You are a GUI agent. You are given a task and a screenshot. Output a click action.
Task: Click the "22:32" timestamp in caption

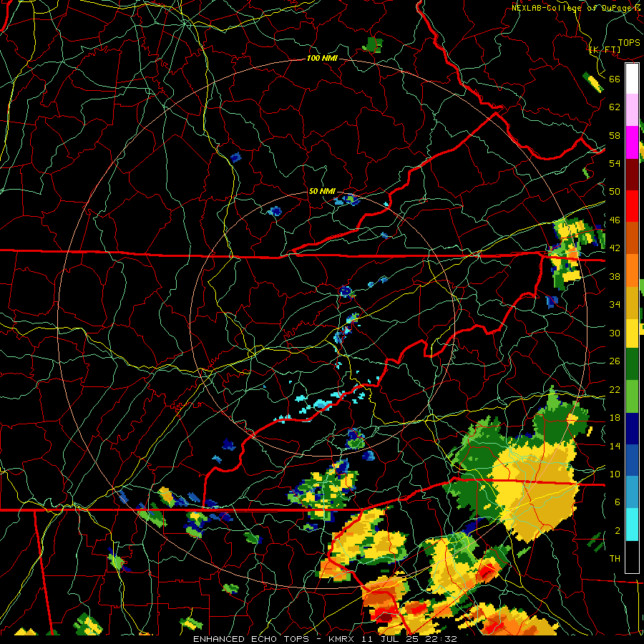(441, 639)
